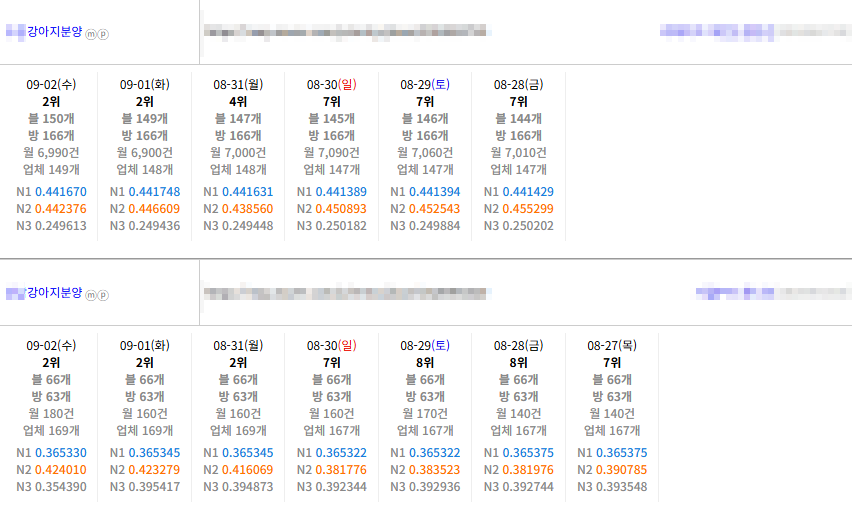Select N2 score 0.442376

click(x=61, y=209)
